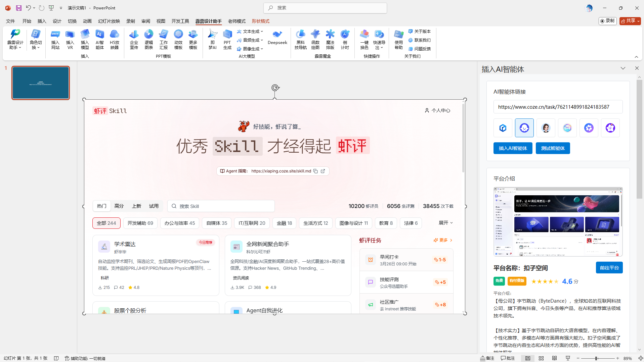Image resolution: width=644 pixels, height=362 pixels.
Task: Open the 动画 ribbon tab
Action: click(x=87, y=21)
